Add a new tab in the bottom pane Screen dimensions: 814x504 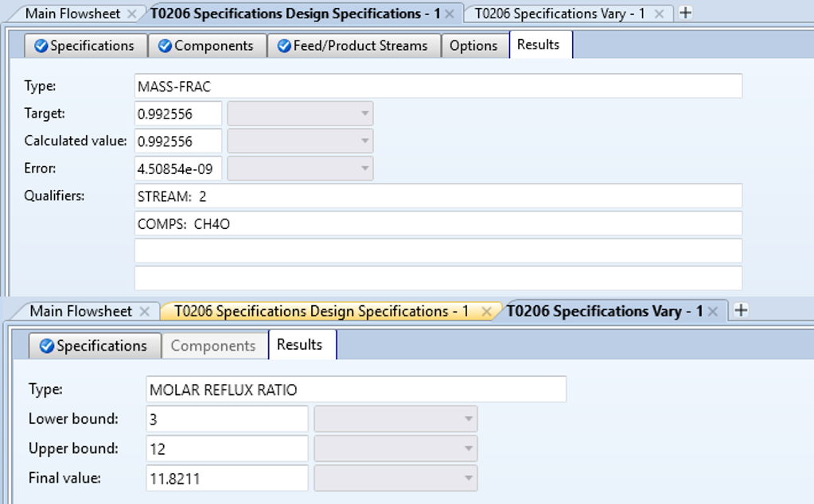pyautogui.click(x=740, y=310)
